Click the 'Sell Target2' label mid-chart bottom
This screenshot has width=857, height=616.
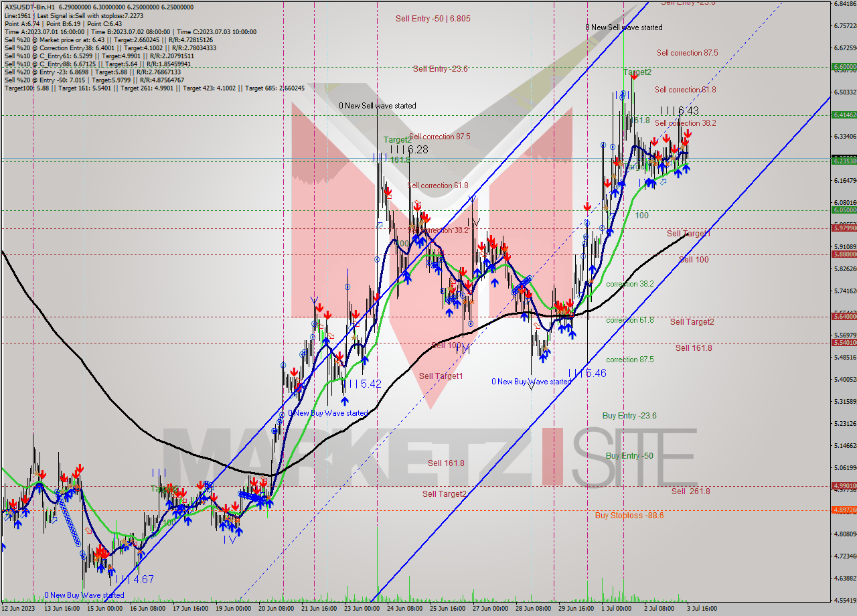click(445, 494)
